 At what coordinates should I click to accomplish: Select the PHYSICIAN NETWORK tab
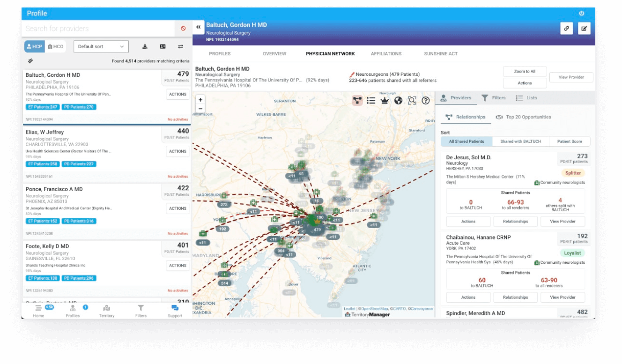[x=330, y=54]
